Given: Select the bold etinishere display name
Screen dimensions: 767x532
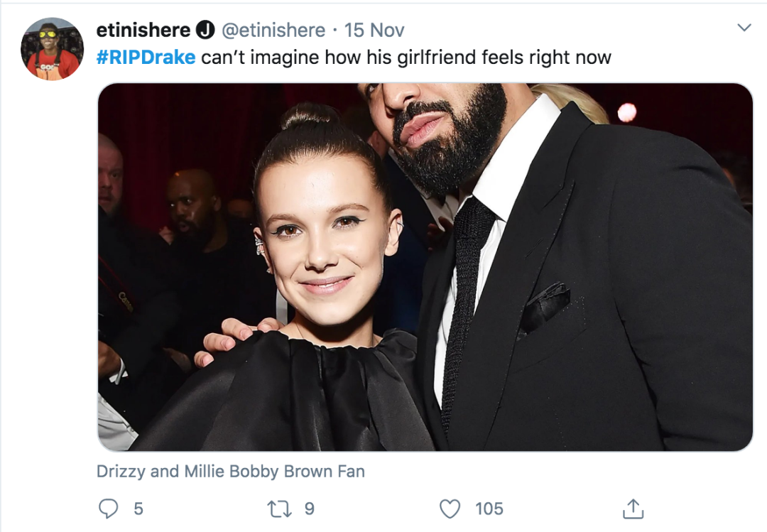Looking at the screenshot, I should tap(143, 31).
